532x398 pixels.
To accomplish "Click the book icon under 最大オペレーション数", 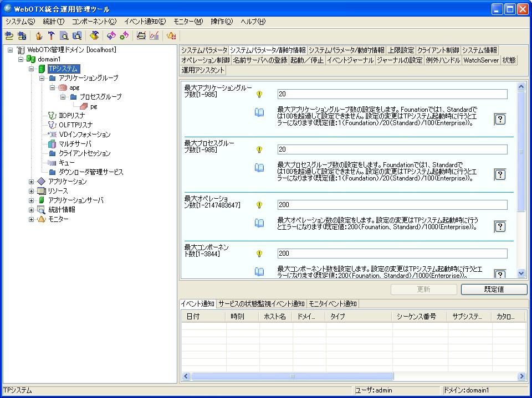I will 259,223.
